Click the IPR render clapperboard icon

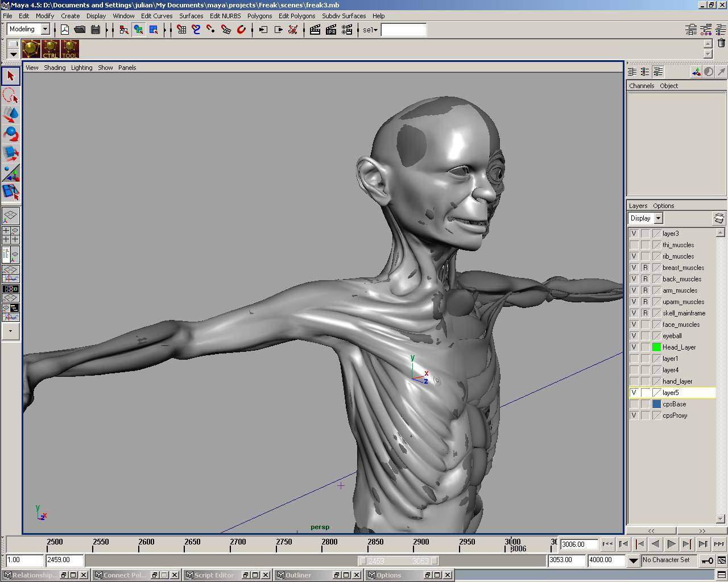[331, 30]
